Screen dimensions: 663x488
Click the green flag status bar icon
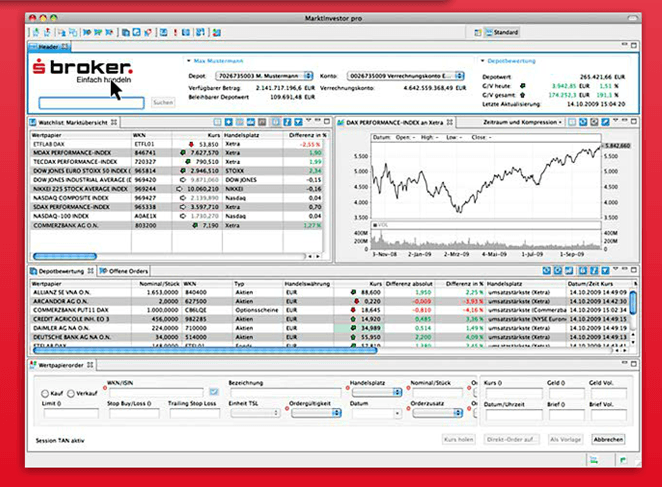623,460
